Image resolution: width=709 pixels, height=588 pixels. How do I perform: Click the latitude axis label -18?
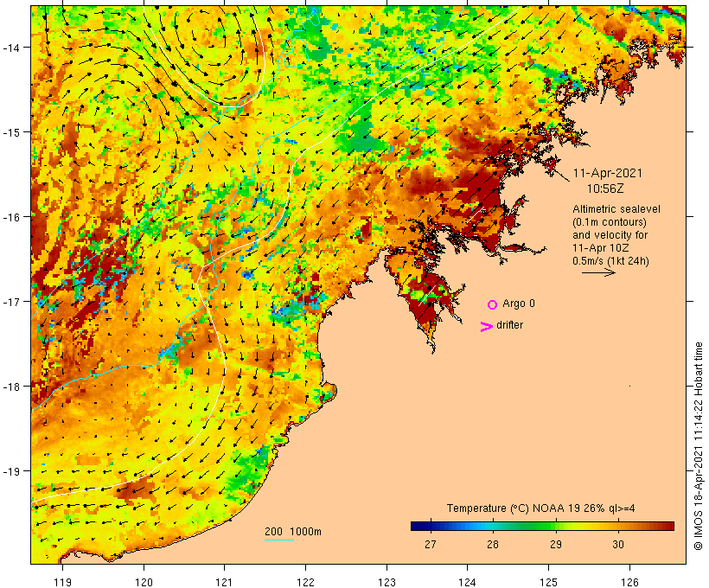(x=11, y=387)
